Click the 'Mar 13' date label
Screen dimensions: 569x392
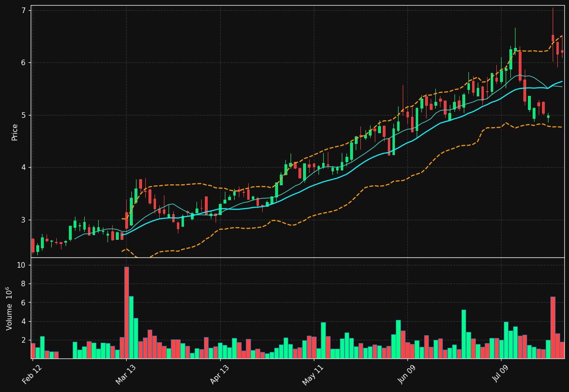click(127, 374)
